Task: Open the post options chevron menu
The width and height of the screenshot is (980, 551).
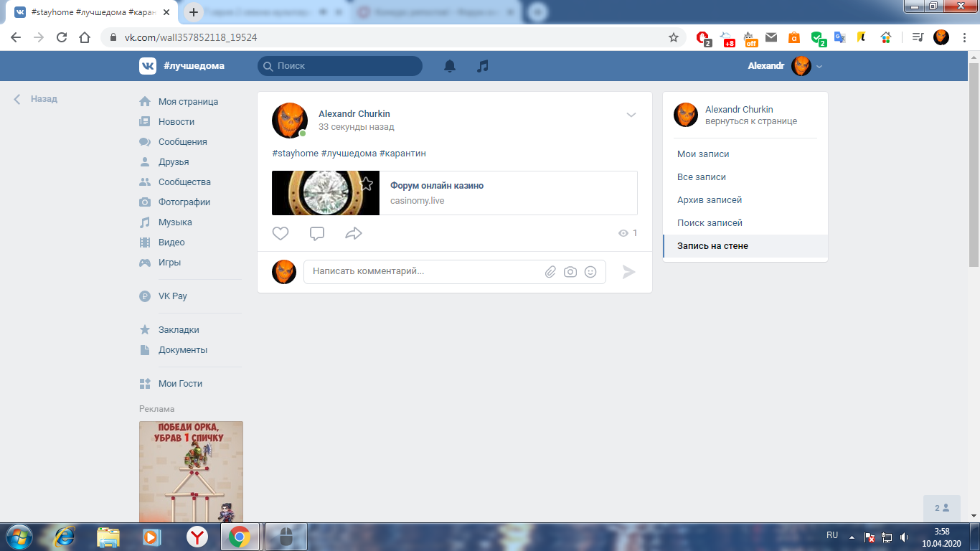Action: [x=631, y=115]
